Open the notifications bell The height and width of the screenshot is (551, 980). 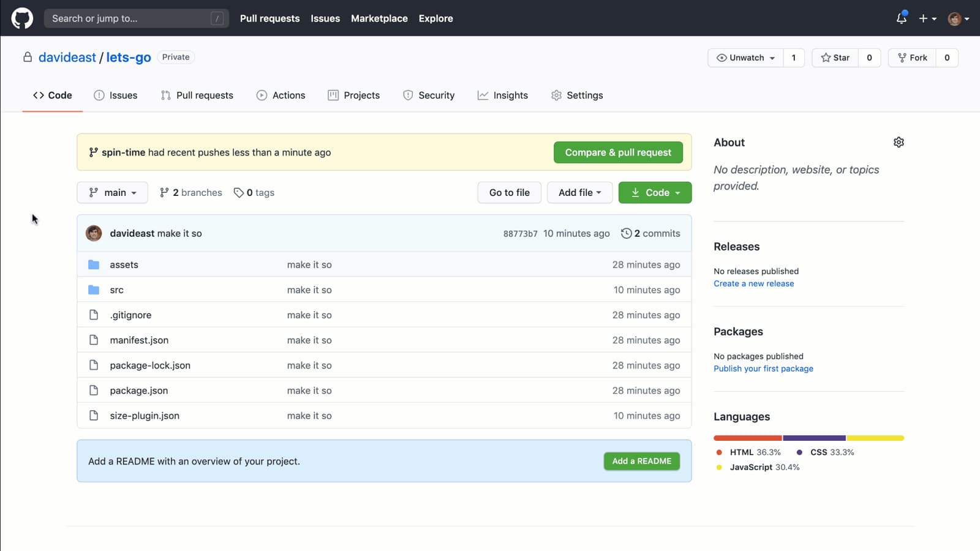[901, 18]
